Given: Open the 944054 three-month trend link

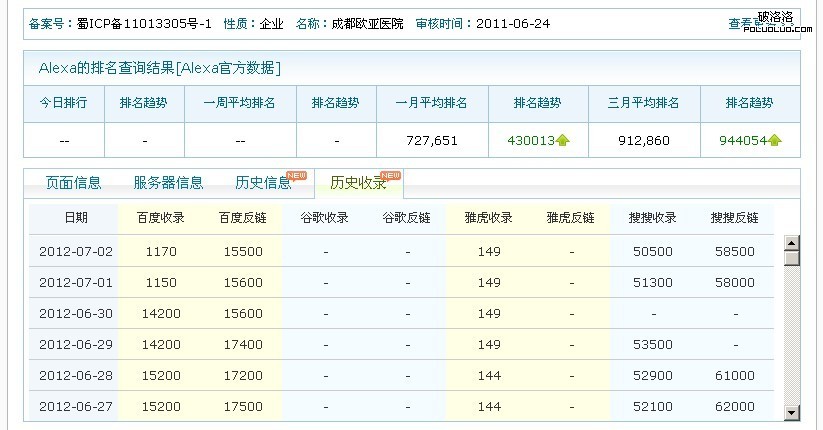Looking at the screenshot, I should [x=742, y=141].
